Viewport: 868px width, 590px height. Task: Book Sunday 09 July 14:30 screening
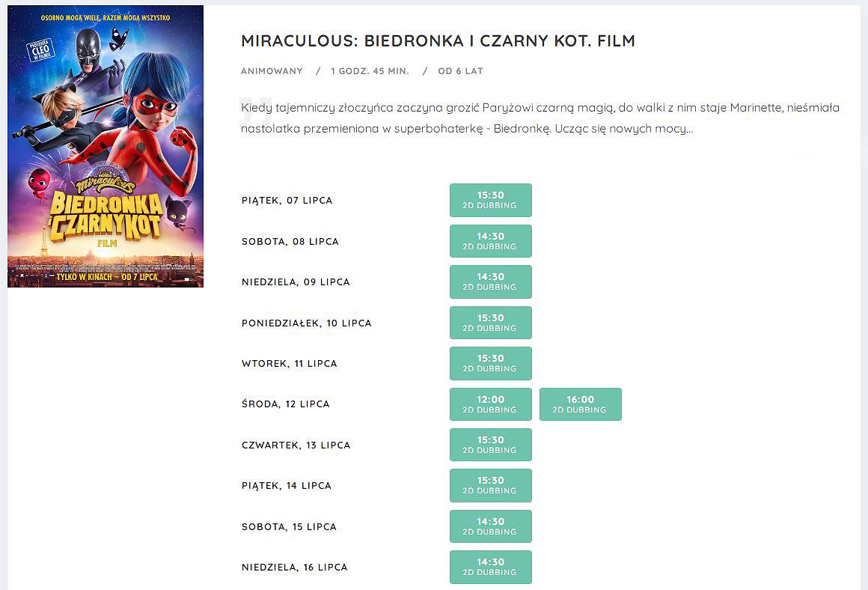[x=490, y=282]
